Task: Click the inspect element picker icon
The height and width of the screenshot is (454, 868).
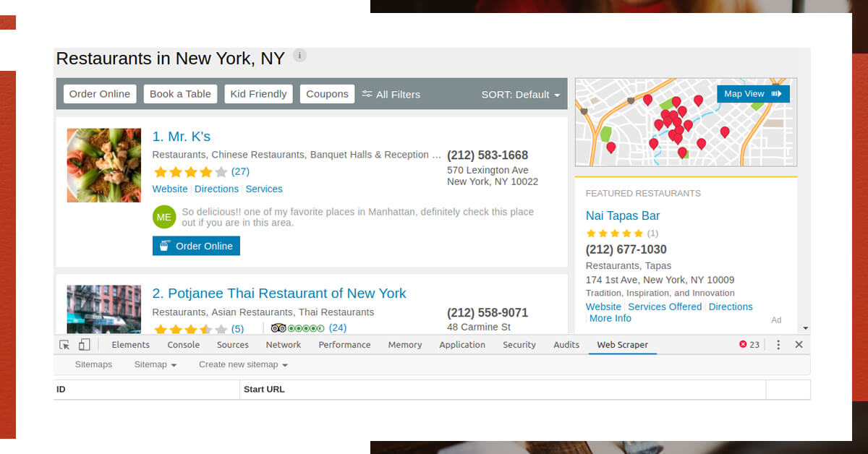Action: [x=65, y=345]
